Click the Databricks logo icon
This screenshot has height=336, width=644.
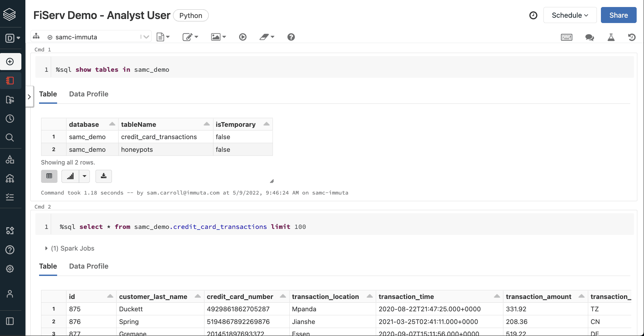[x=9, y=14]
